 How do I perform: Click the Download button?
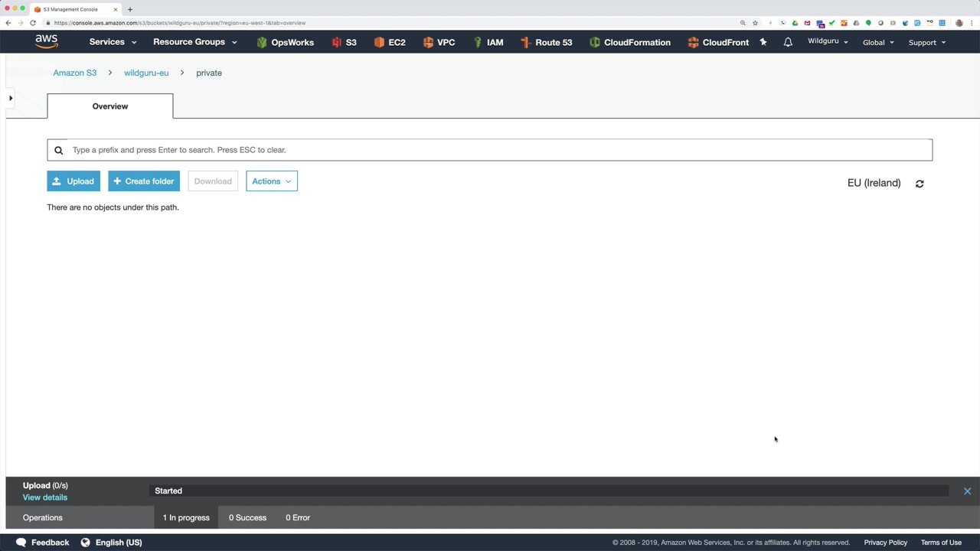click(213, 181)
